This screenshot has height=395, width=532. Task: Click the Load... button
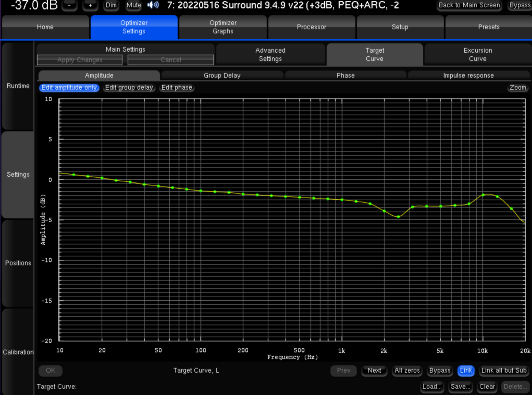click(432, 387)
